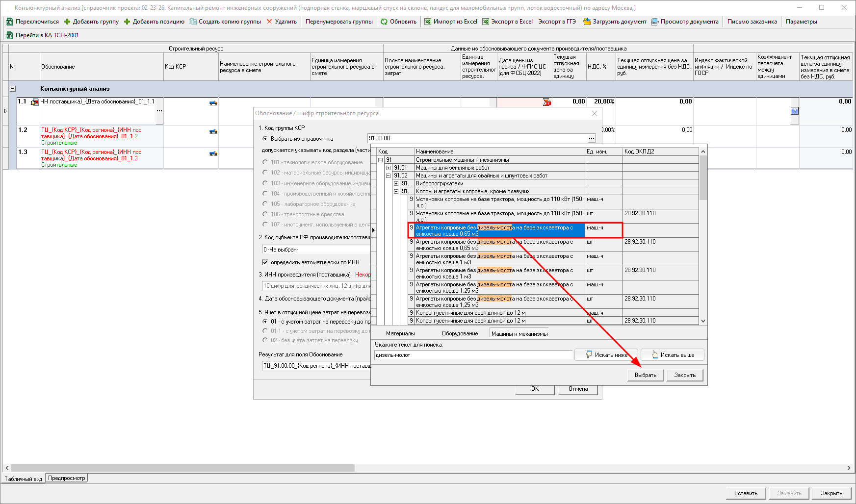Click the 'Просмотр документа' icon

tap(655, 22)
